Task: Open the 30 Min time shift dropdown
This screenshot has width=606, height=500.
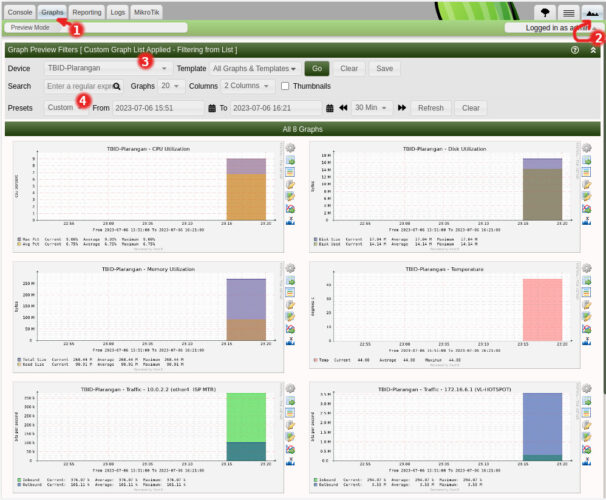Action: [371, 108]
